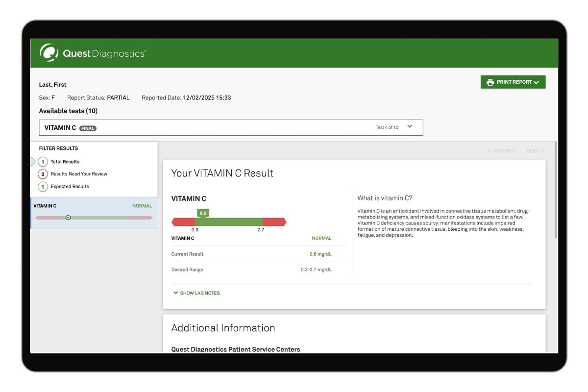588x392 pixels.
Task: Click the 0.6 result marker flag
Action: coord(203,213)
